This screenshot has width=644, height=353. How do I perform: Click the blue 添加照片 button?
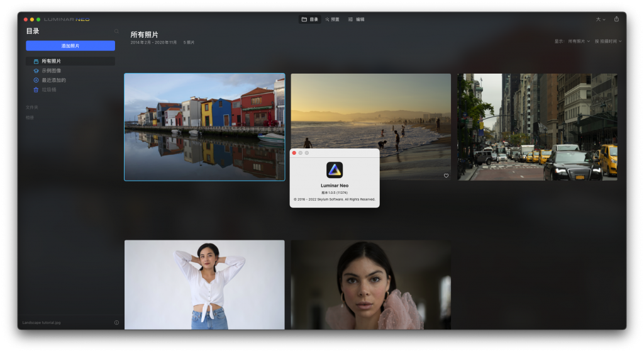point(70,45)
